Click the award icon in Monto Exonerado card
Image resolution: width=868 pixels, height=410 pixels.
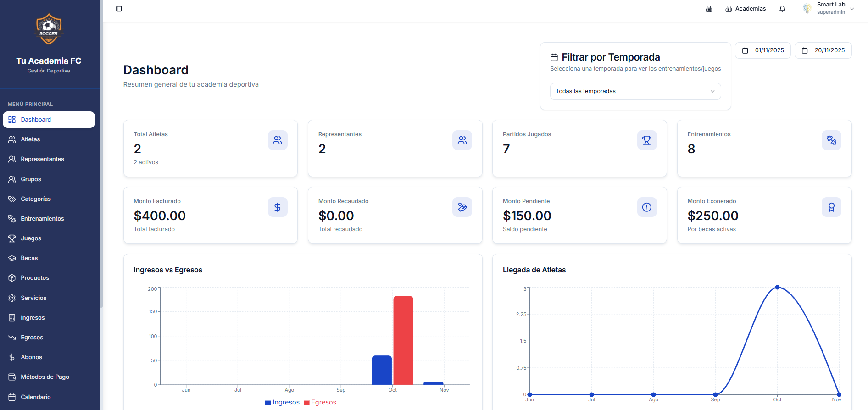pos(831,207)
